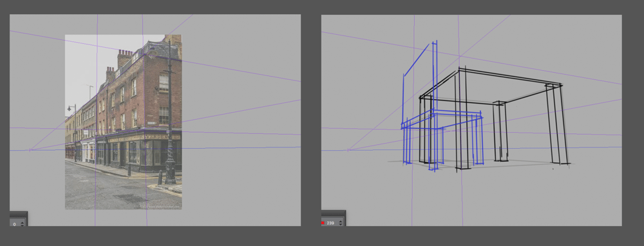This screenshot has height=246, width=644.
Task: Click the stepper arrows beside the 239 value
Action: [341, 223]
